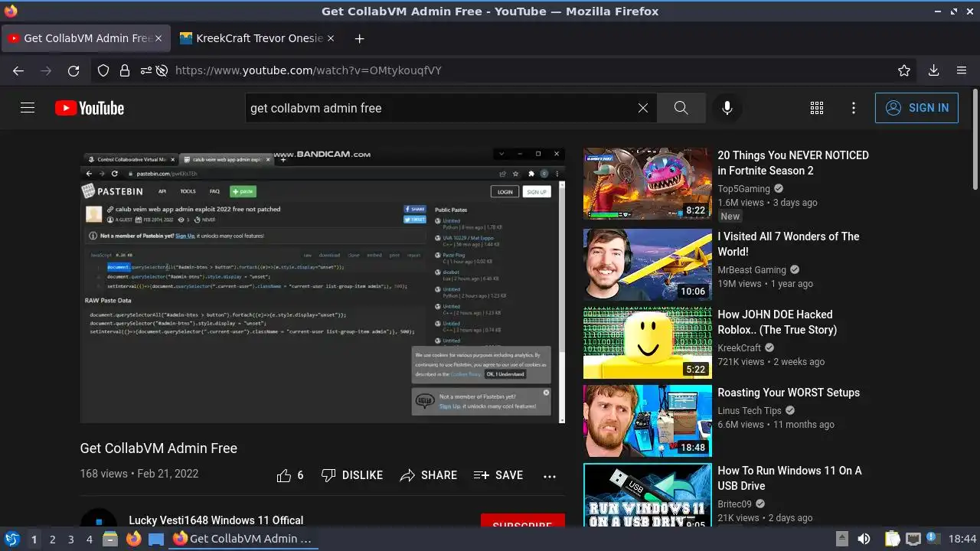Open the Lucky Vesti1648 Windows 11 Offical channel
980x551 pixels.
(x=216, y=520)
